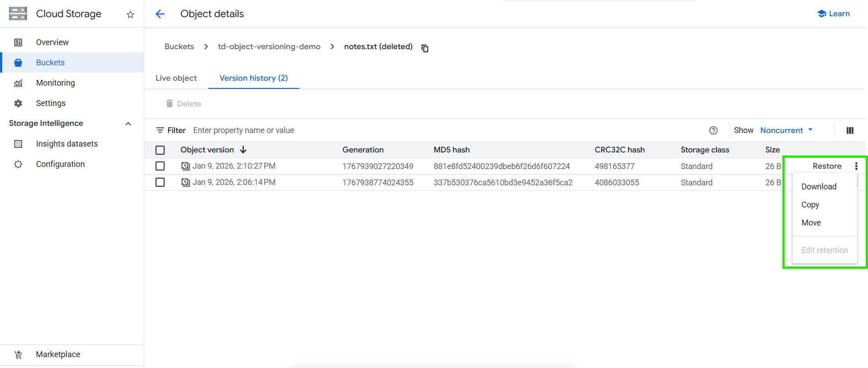Screen dimensions: 868x368
Task: Click the Monitoring chart icon in sidebar
Action: click(18, 83)
